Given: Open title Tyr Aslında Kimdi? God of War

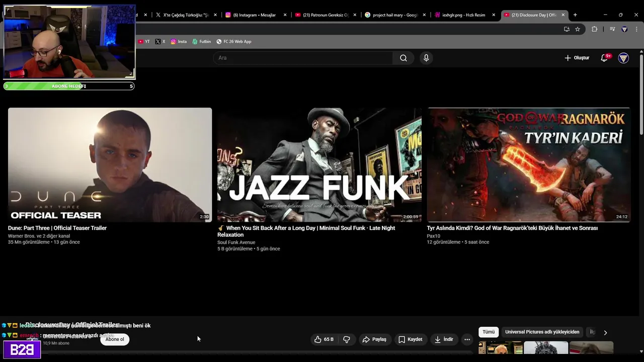Looking at the screenshot, I should pyautogui.click(x=512, y=228).
